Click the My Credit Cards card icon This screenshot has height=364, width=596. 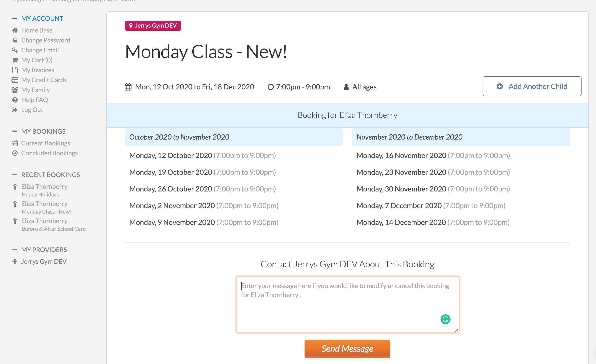pos(15,80)
